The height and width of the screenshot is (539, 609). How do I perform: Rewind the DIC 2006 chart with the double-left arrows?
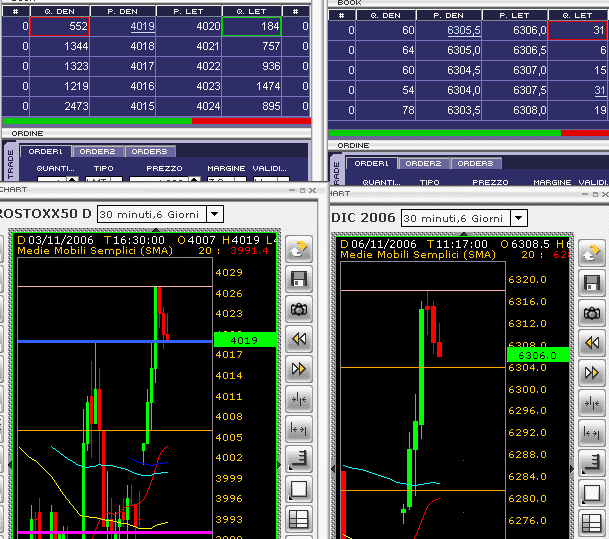coord(592,339)
